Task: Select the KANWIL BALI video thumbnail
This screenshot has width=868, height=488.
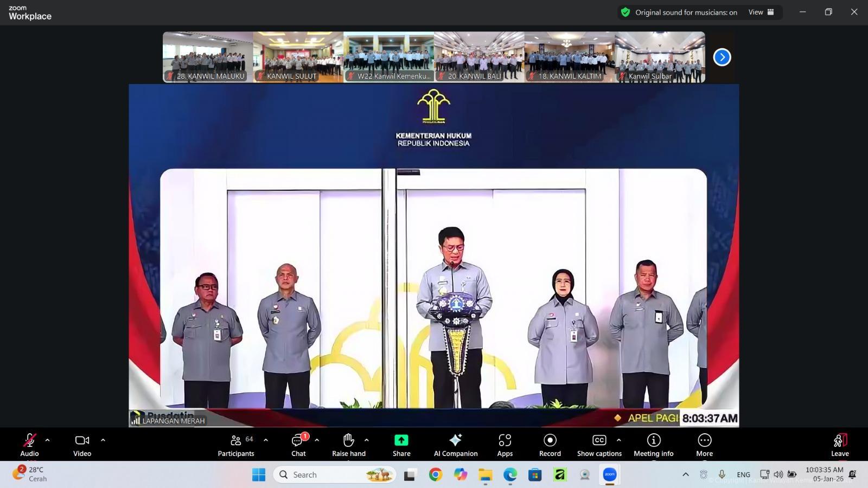Action: (479, 57)
